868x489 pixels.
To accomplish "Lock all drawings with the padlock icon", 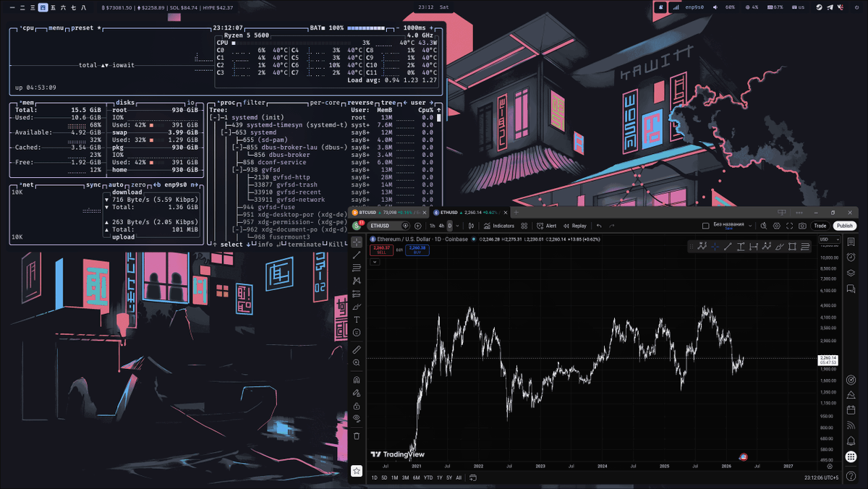I will pyautogui.click(x=356, y=404).
